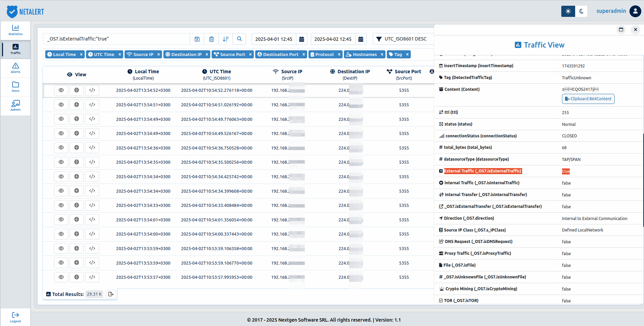Remove the Destination IP column chip
Image resolution: width=644 pixels, height=326 pixels.
[x=207, y=54]
